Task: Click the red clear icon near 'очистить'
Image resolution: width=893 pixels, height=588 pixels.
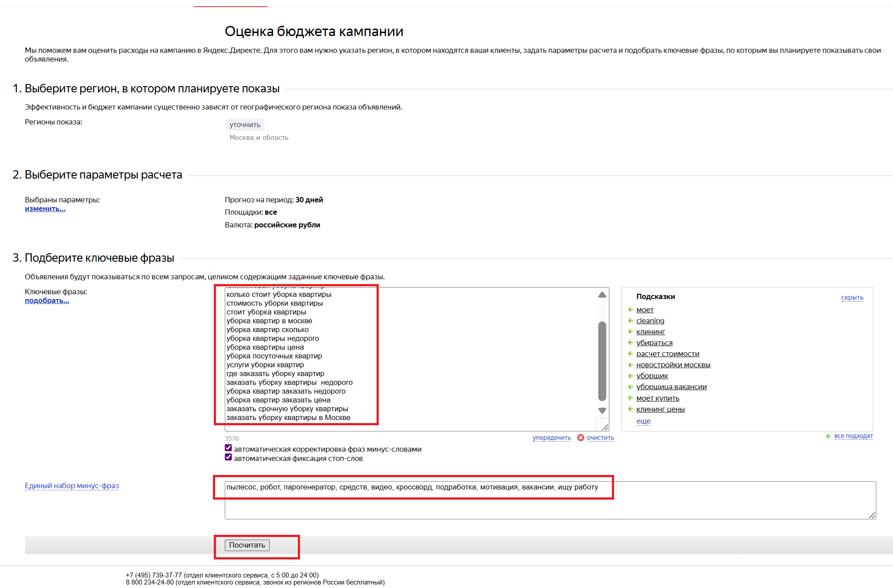Action: [x=581, y=438]
